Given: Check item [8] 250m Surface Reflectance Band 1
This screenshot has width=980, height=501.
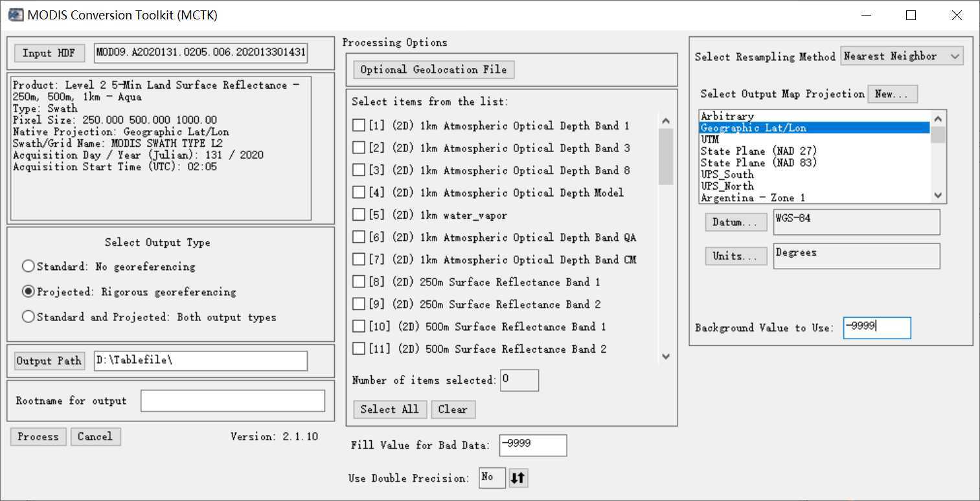Looking at the screenshot, I should [359, 282].
